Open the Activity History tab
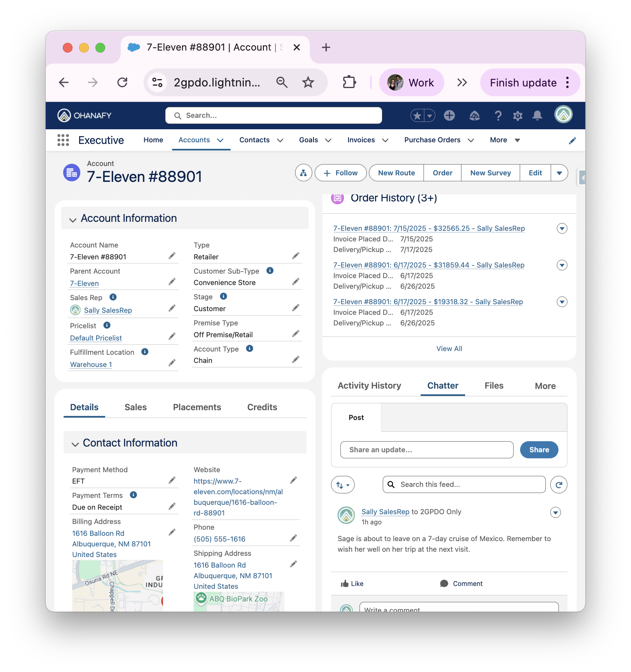This screenshot has height=672, width=631. click(x=369, y=385)
